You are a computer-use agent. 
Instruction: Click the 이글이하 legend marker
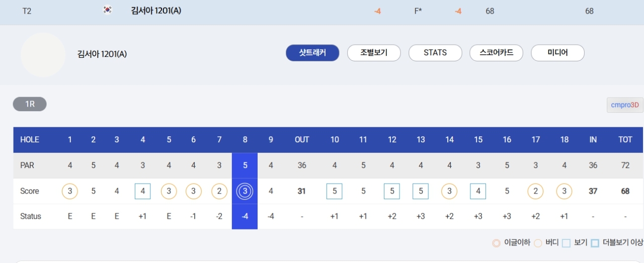tap(496, 243)
